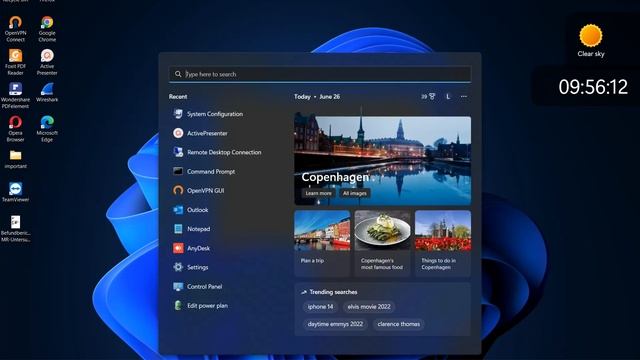Click the 'Recent' heading
Image resolution: width=640 pixels, height=360 pixels.
tap(178, 97)
